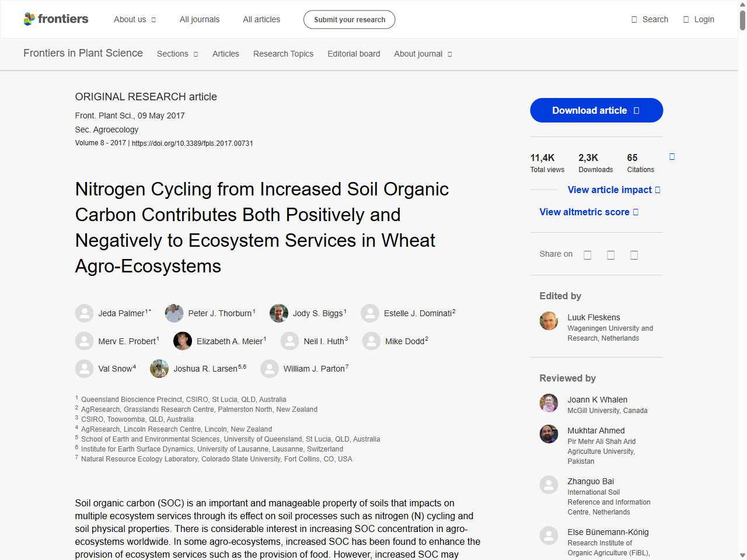Screen dimensions: 747x560
Task: Open Editorial board tab
Action: pos(354,54)
